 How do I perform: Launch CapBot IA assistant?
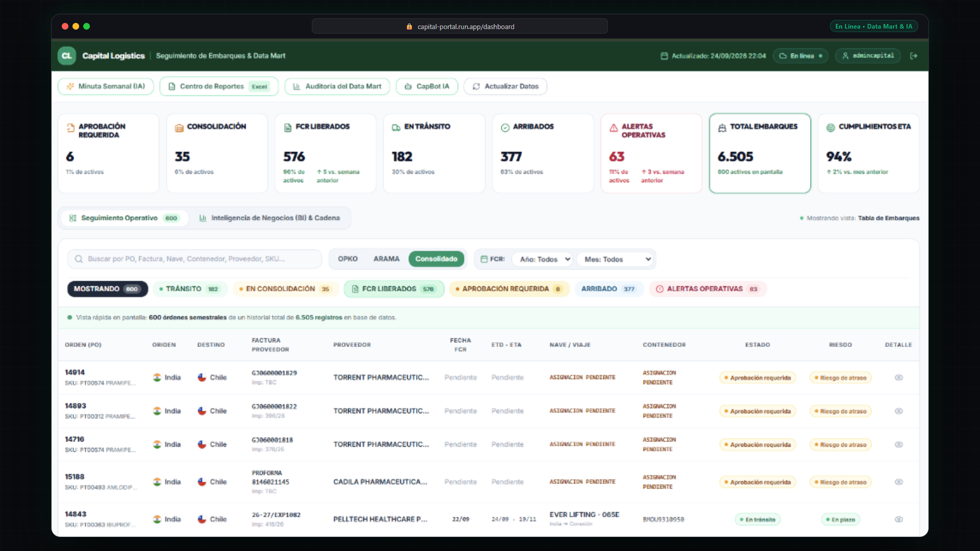pyautogui.click(x=427, y=87)
